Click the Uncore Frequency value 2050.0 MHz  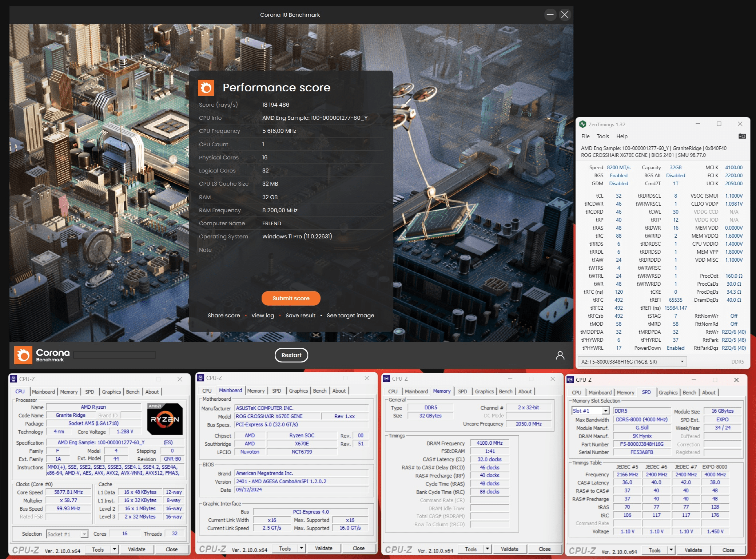click(x=528, y=424)
